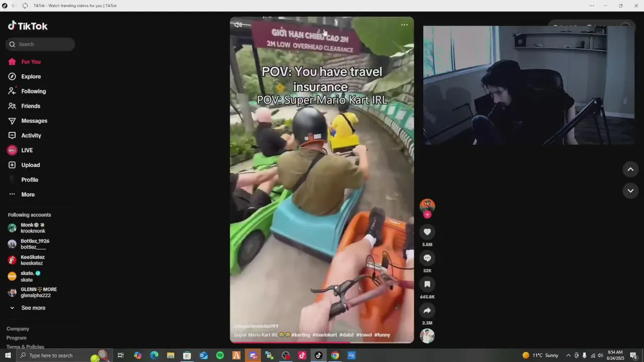This screenshot has height=362, width=644.
Task: Open the #travel hashtag
Action: click(x=364, y=335)
